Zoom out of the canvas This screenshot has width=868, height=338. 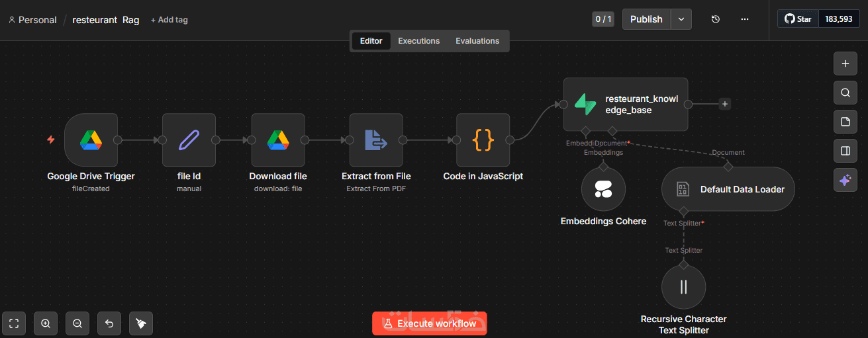[77, 323]
